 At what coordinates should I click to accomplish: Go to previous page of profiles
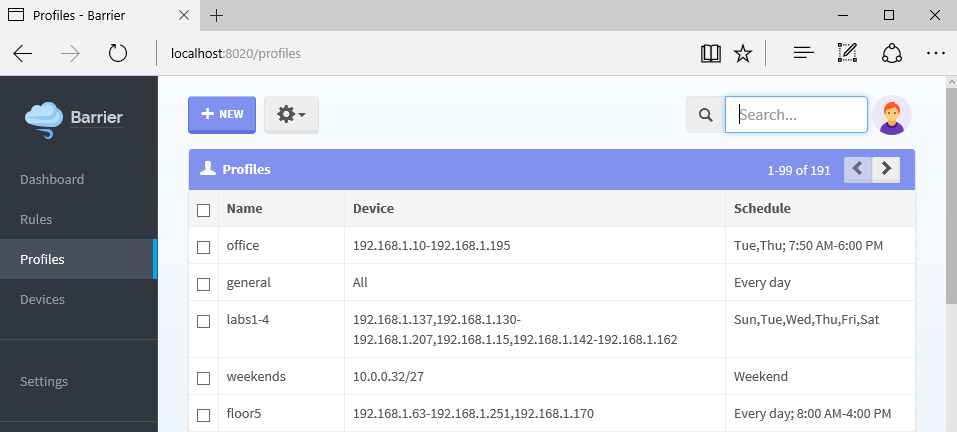858,170
